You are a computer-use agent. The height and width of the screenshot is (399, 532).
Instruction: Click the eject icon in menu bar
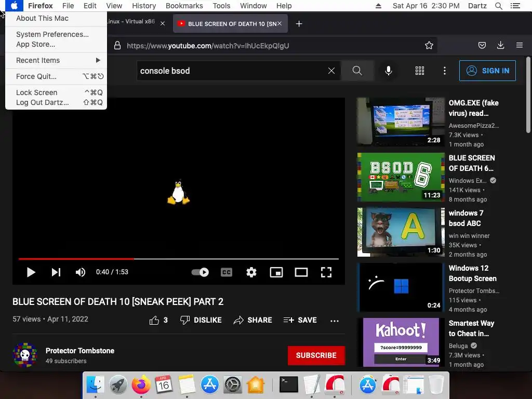378,6
